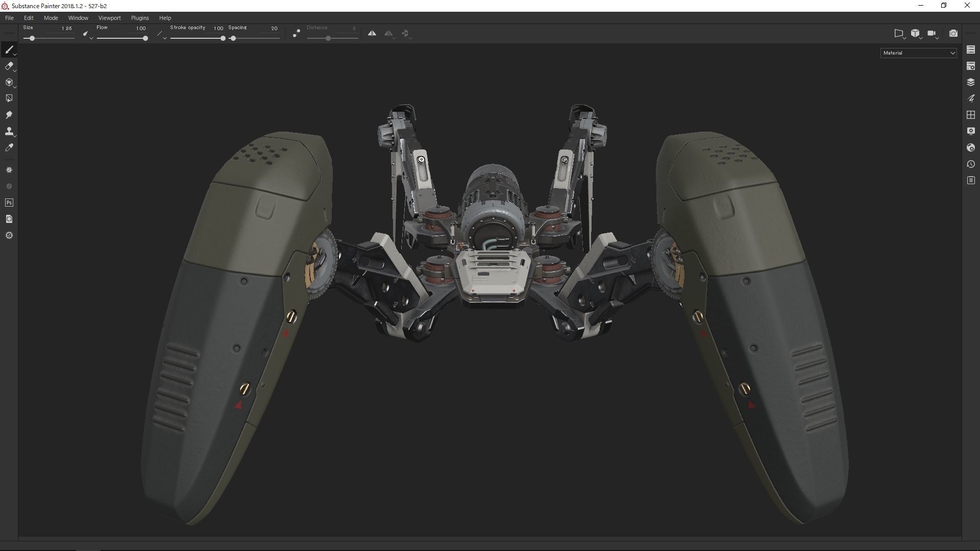The height and width of the screenshot is (551, 980).
Task: Expand the Paint brush tool options arrow
Action: (15, 54)
